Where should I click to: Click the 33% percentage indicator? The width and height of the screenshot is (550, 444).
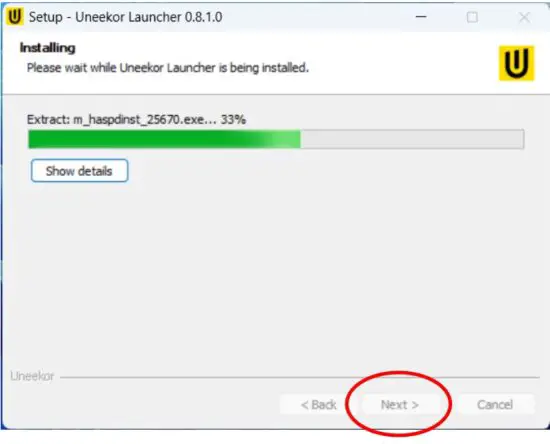tap(233, 120)
